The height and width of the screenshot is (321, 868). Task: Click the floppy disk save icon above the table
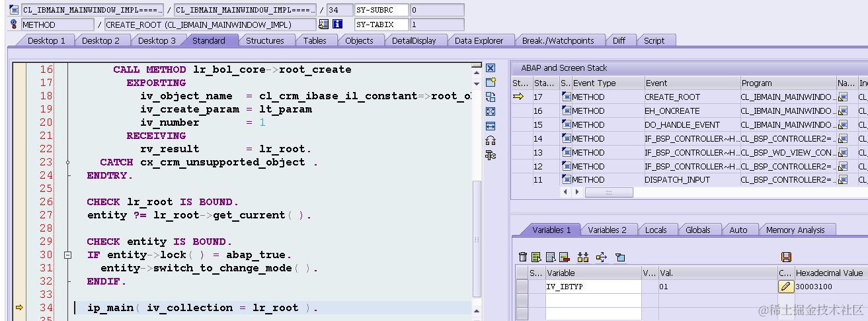[x=786, y=257]
